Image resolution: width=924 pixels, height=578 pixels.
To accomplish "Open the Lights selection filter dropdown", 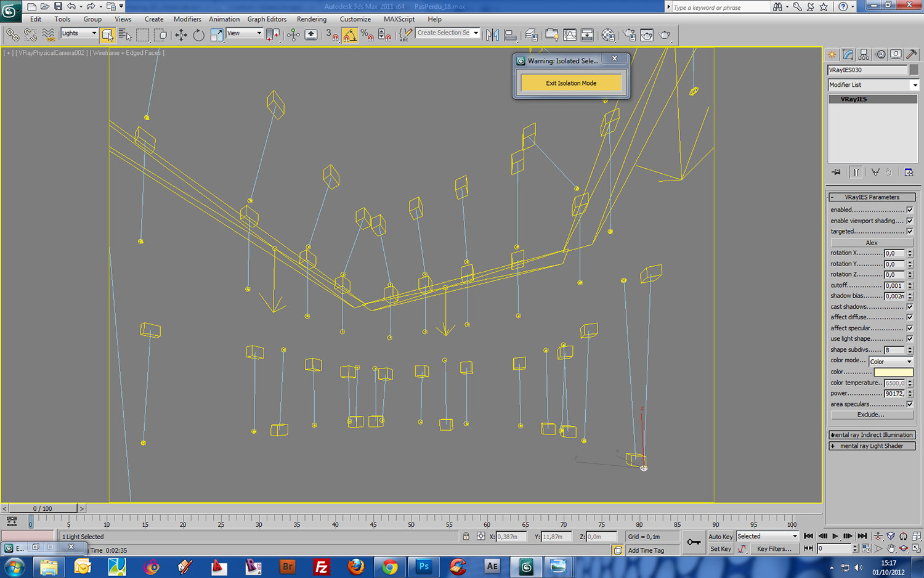I will (79, 33).
